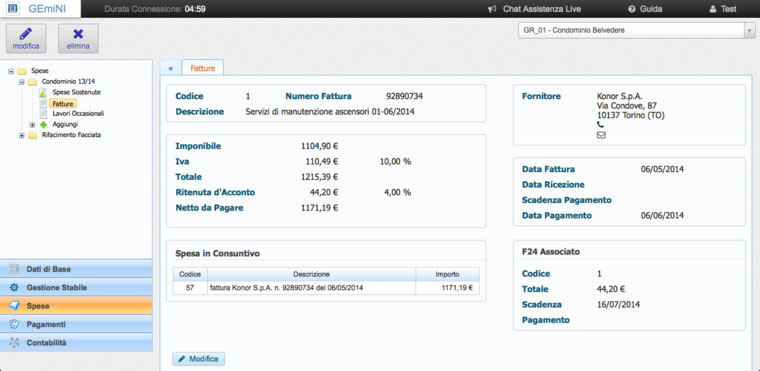Screen dimensions: 760x371
Task: Click the green plus Aggiungi icon
Action: coord(44,125)
